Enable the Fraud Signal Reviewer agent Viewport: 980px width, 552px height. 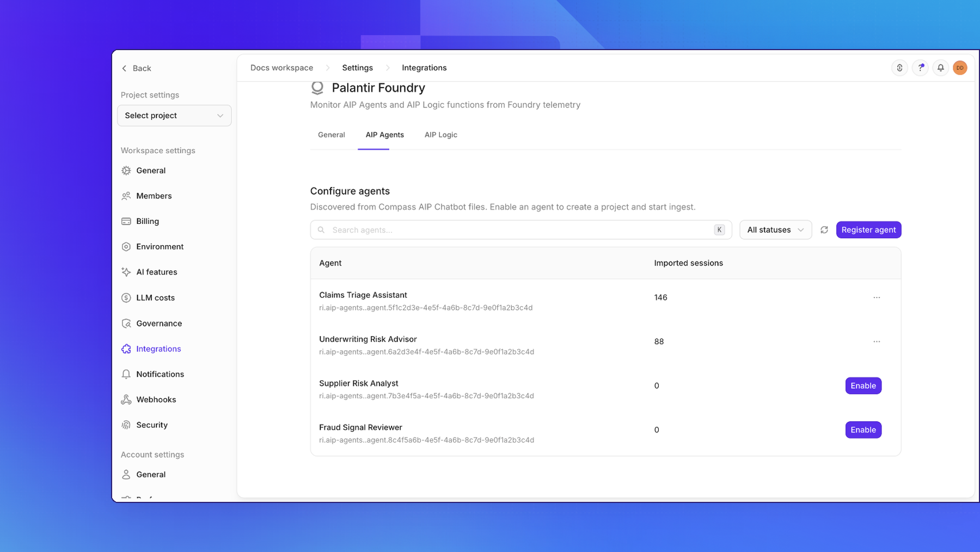click(863, 430)
